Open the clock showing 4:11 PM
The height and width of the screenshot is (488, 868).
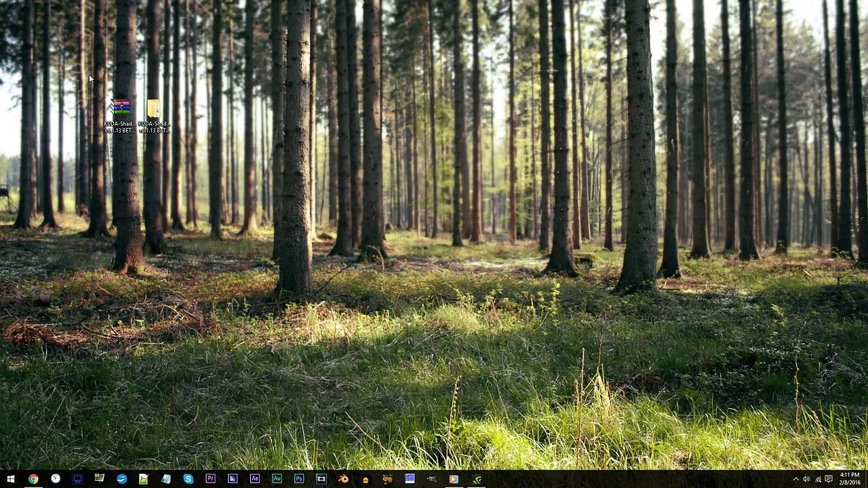click(850, 479)
